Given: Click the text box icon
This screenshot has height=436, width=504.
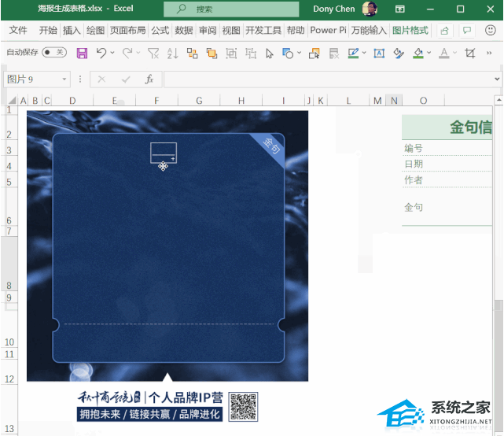Looking at the screenshot, I should [379, 53].
